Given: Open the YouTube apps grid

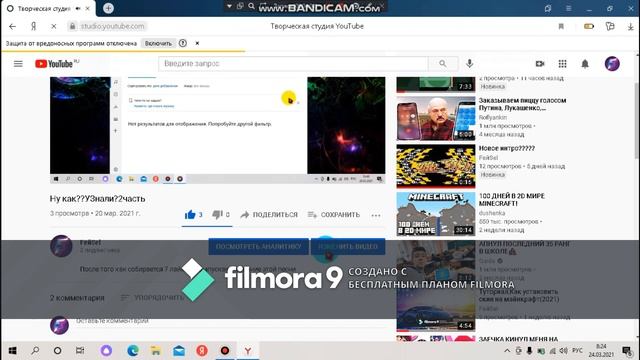Looking at the screenshot, I should point(562,64).
